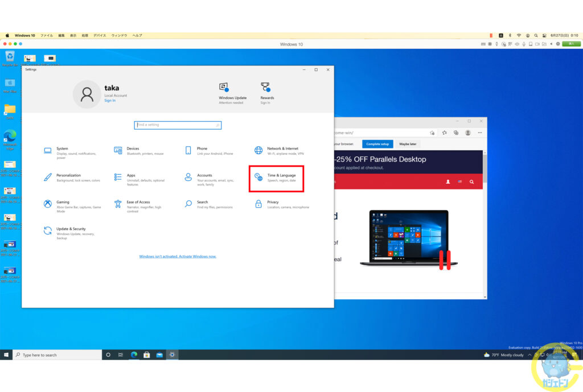Open Apps settings category
Screen dimensions: 583x392
pyautogui.click(x=140, y=179)
